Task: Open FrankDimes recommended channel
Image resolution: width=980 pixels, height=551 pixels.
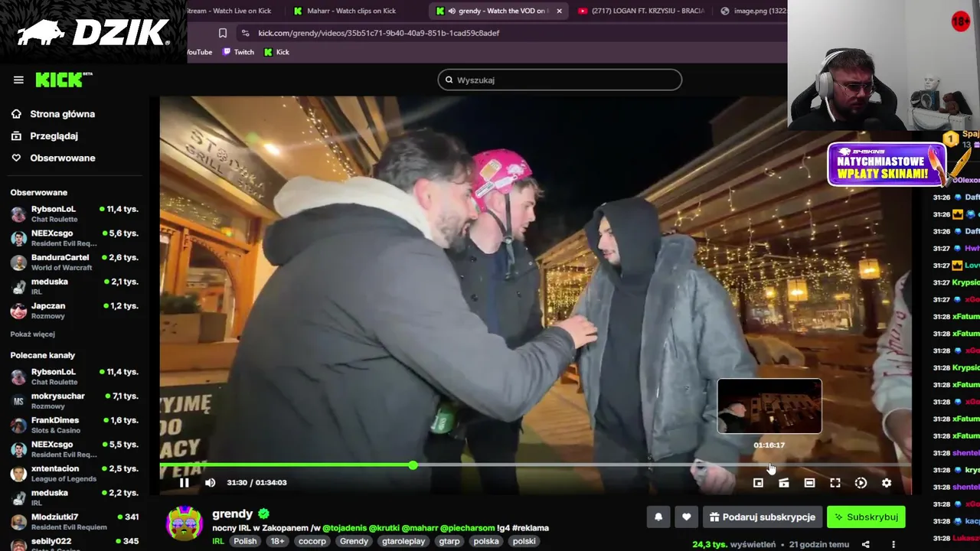Action: (x=74, y=425)
